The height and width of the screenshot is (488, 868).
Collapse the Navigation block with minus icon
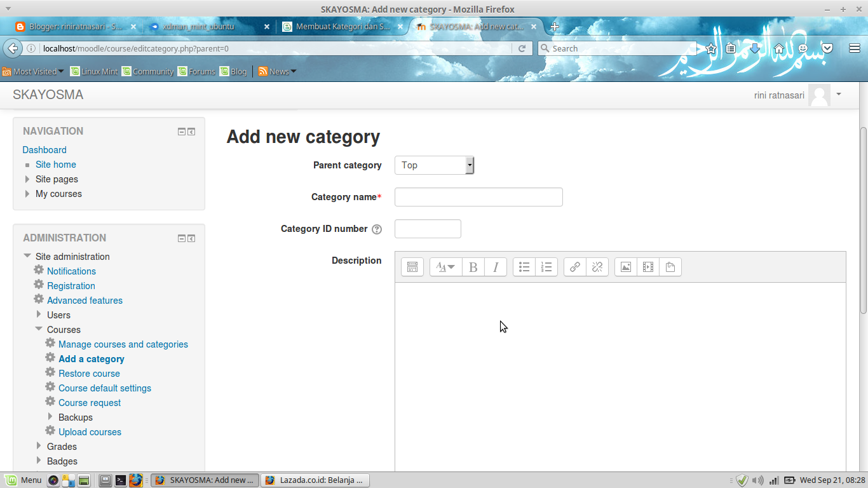tap(182, 132)
